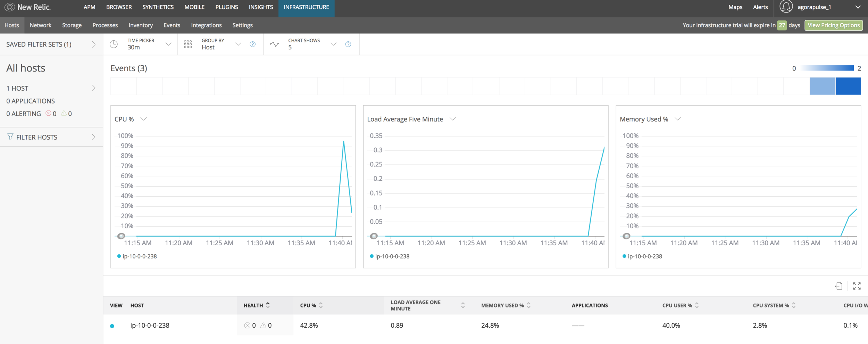Screen dimensions: 868x344
Task: Sort table by CPU % column arrows
Action: coord(321,305)
